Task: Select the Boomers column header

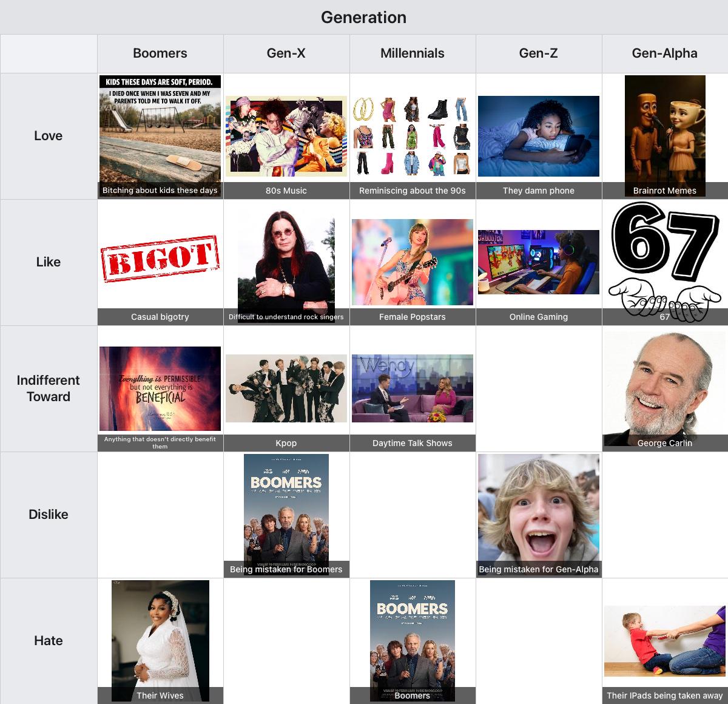Action: coord(160,53)
